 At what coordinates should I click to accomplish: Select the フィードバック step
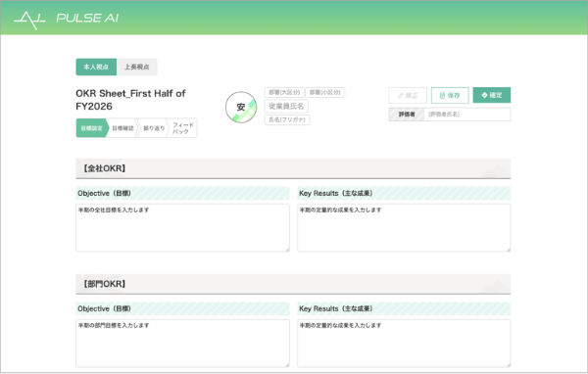coord(183,128)
